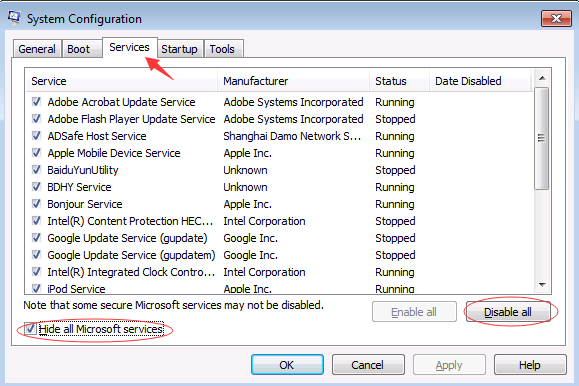Image resolution: width=579 pixels, height=386 pixels.
Task: Open Help for System Configuration
Action: click(x=530, y=365)
